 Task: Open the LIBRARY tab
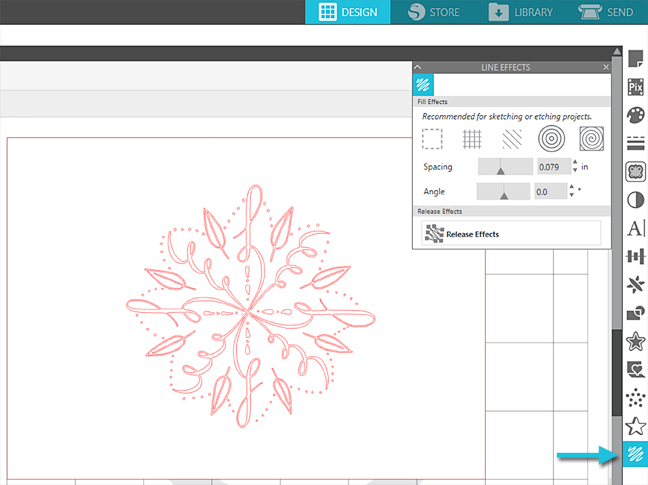(x=521, y=12)
